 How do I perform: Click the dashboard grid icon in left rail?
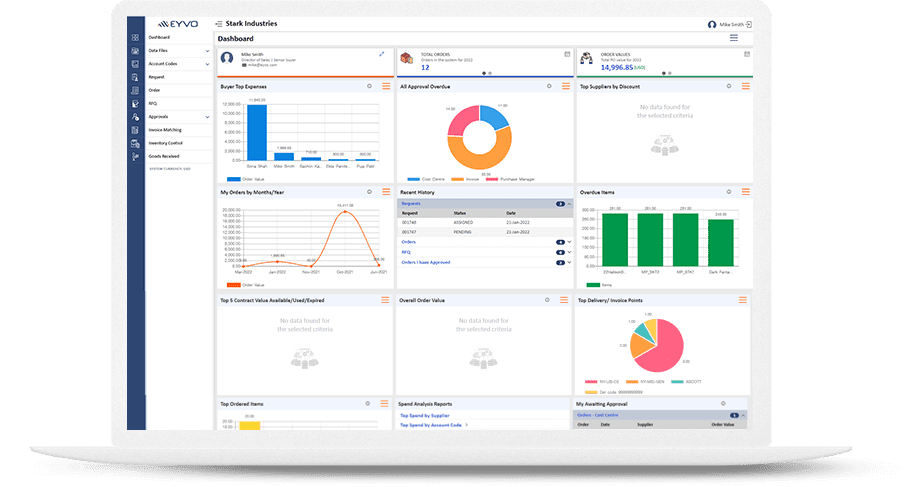tap(134, 38)
